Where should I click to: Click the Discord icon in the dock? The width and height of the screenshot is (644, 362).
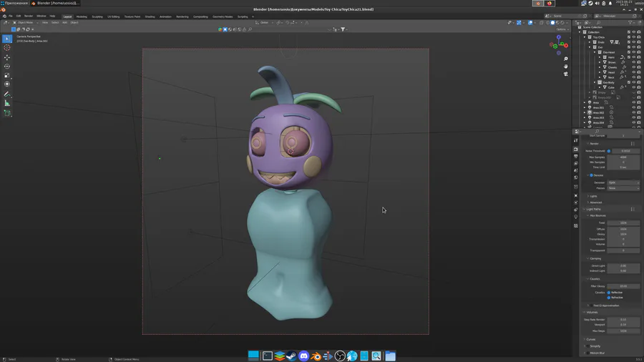pyautogui.click(x=303, y=356)
